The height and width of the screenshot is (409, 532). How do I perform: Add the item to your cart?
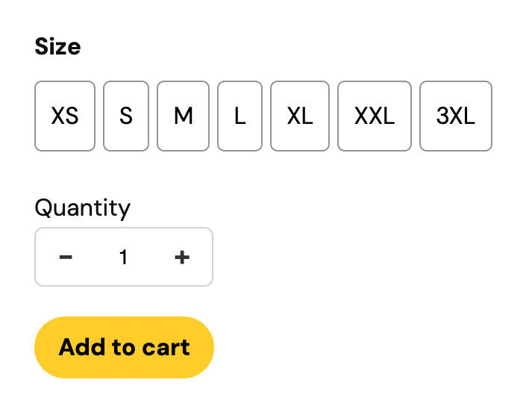125,347
